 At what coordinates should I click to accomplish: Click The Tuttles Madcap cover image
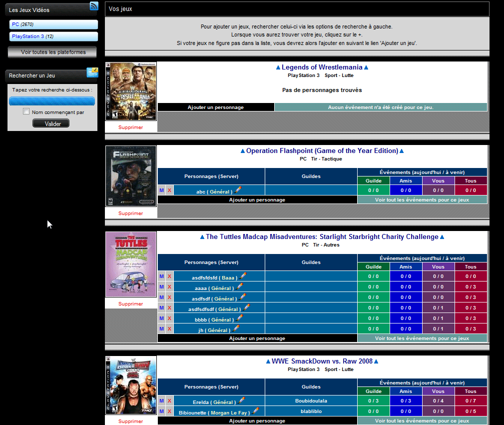(131, 264)
